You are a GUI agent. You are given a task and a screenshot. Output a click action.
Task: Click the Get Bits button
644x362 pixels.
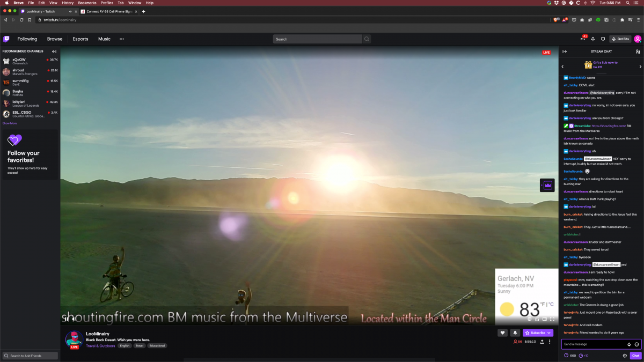(x=620, y=39)
